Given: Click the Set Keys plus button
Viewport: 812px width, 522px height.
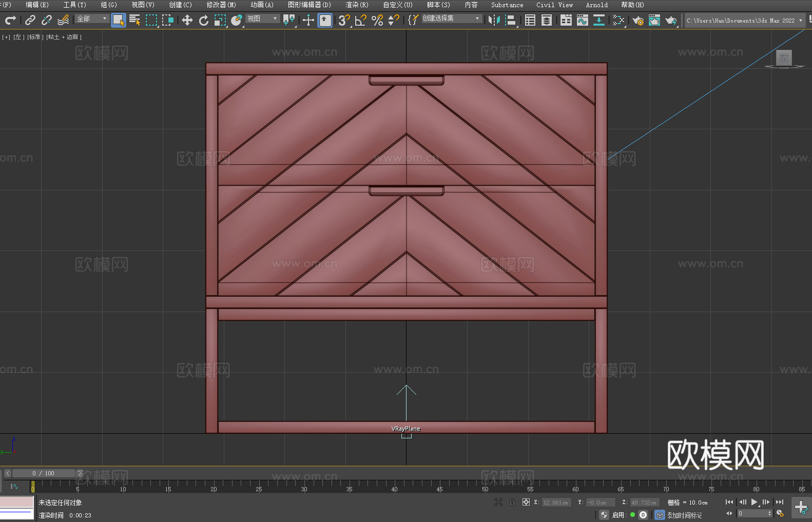Looking at the screenshot, I should tap(801, 508).
